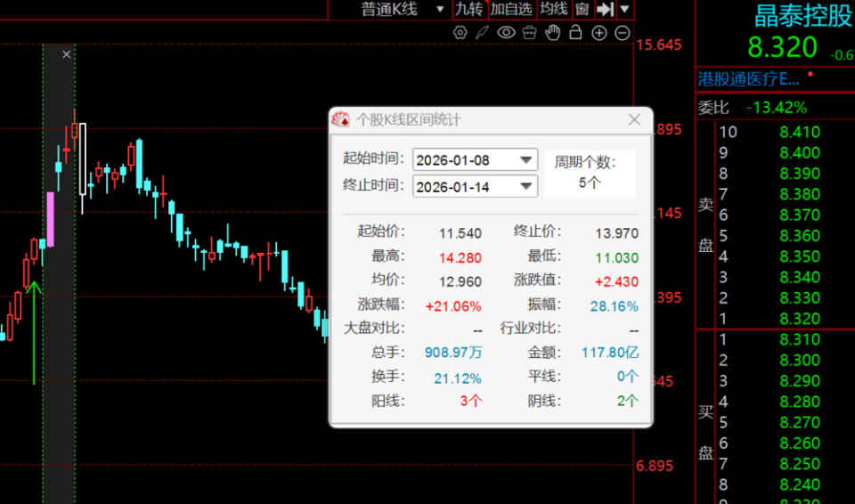This screenshot has width=855, height=504.
Task: Zoom out with the minus circle icon
Action: (623, 33)
